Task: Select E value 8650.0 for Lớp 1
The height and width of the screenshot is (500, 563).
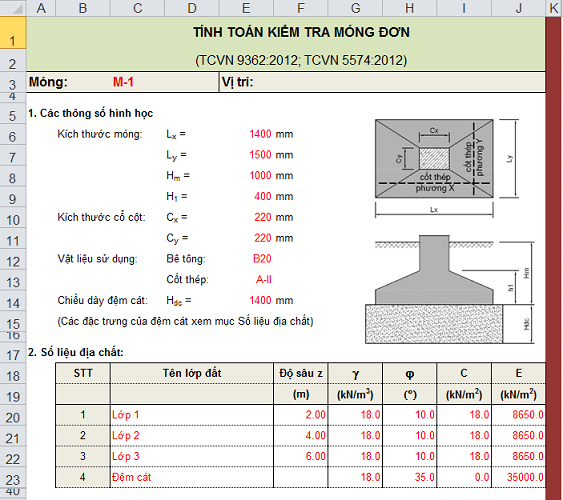Action: coord(519,415)
